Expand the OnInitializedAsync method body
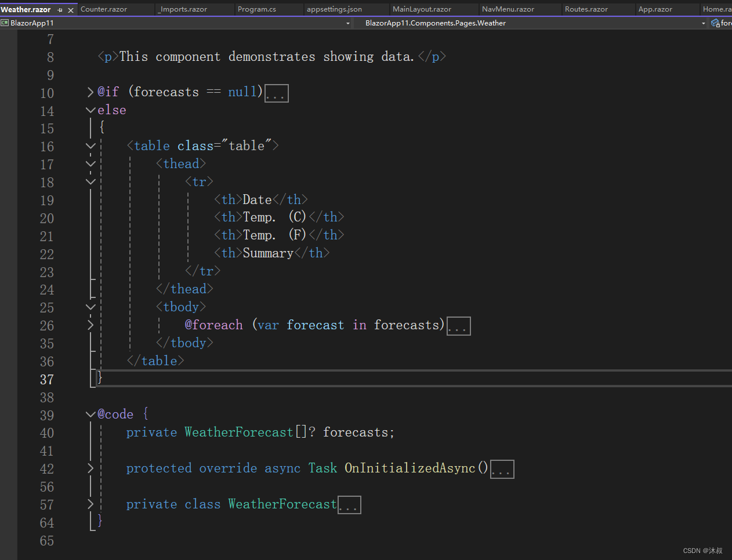This screenshot has height=560, width=732. pos(90,468)
